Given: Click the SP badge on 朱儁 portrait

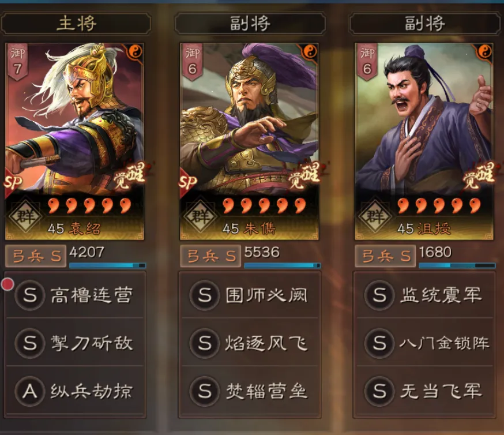Looking at the screenshot, I should click(188, 182).
